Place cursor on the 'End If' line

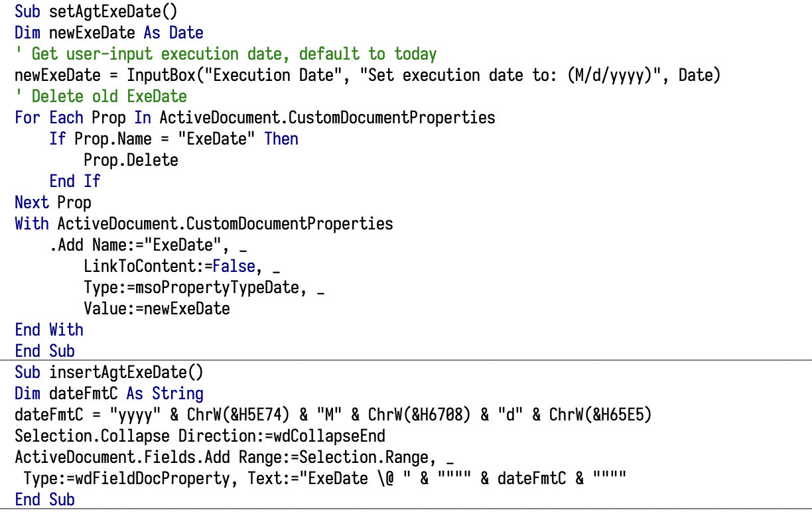coord(74,181)
